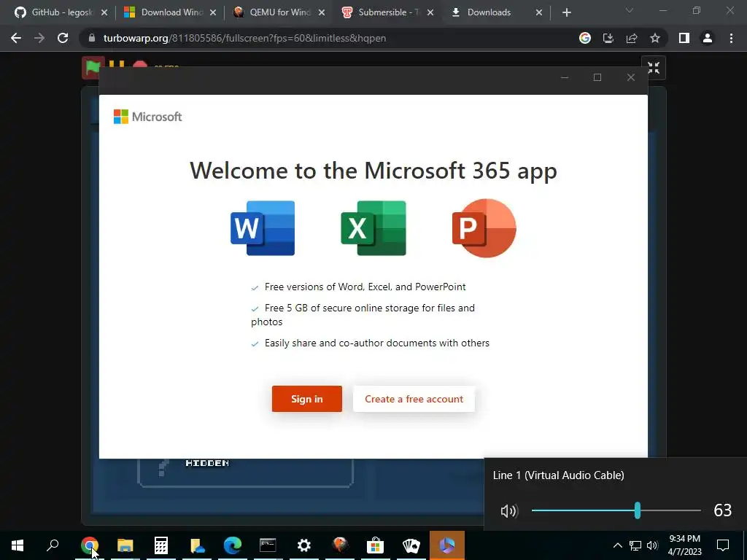
Task: Click the Google icon in address bar
Action: click(x=585, y=38)
